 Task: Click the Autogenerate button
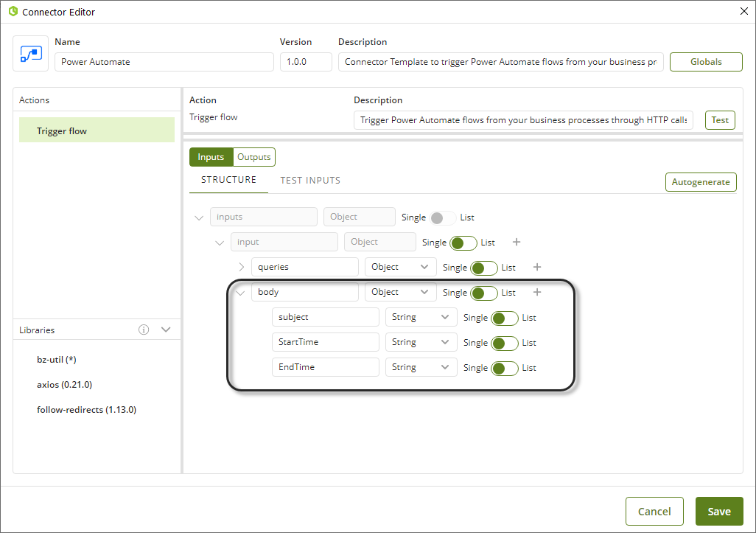click(x=701, y=182)
